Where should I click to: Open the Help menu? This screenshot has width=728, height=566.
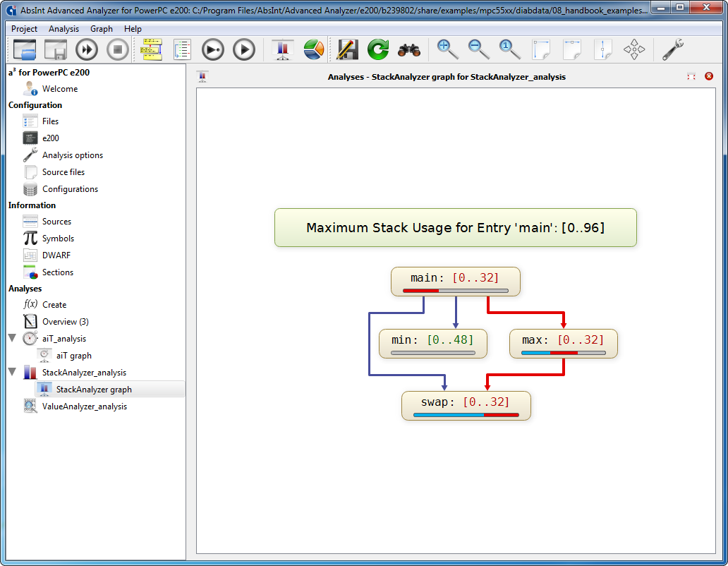coord(133,29)
